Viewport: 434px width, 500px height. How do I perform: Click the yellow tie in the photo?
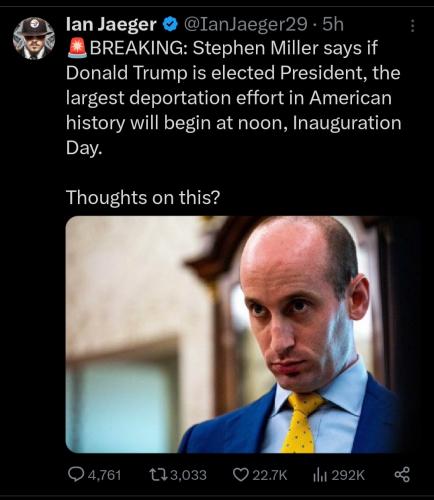[302, 423]
